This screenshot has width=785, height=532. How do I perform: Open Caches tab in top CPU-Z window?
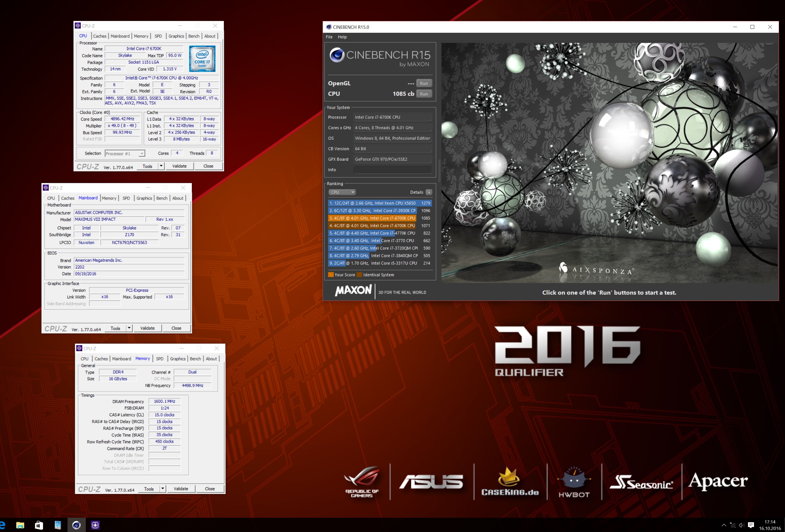click(100, 36)
